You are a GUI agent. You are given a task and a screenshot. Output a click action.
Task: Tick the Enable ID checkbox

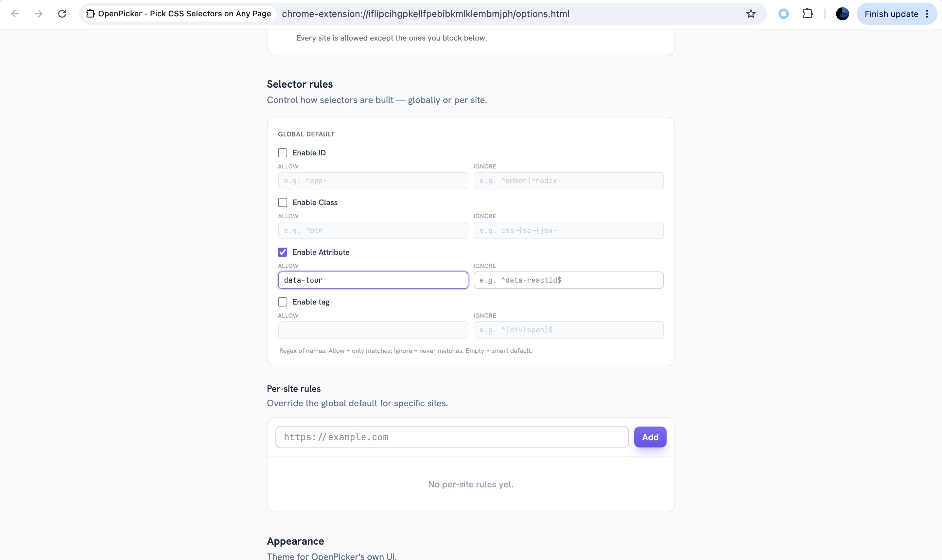(283, 153)
